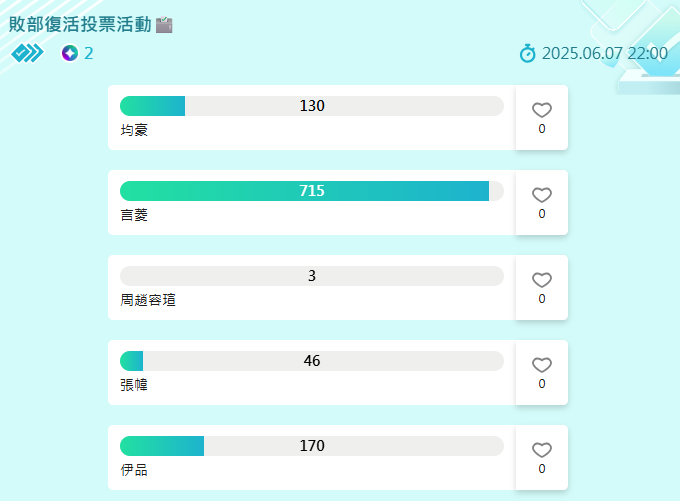Vote on the 46 progress bar for 張幃
The height and width of the screenshot is (501, 680).
click(x=312, y=361)
